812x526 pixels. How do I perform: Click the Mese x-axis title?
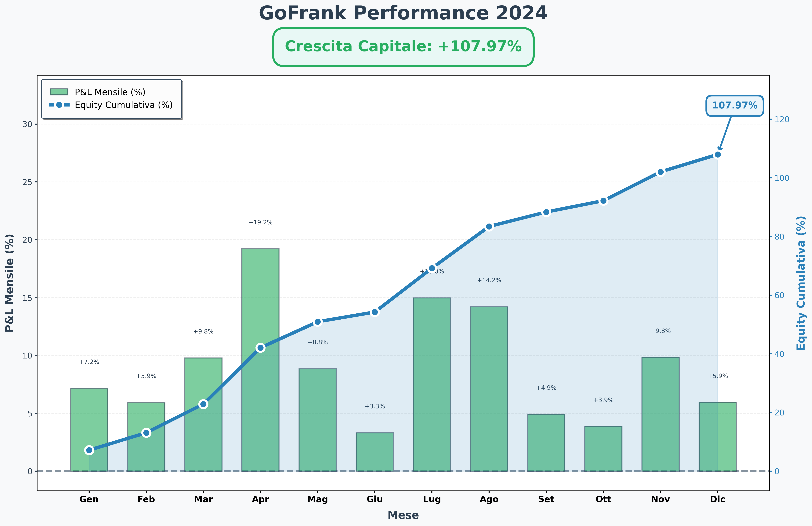pos(403,515)
